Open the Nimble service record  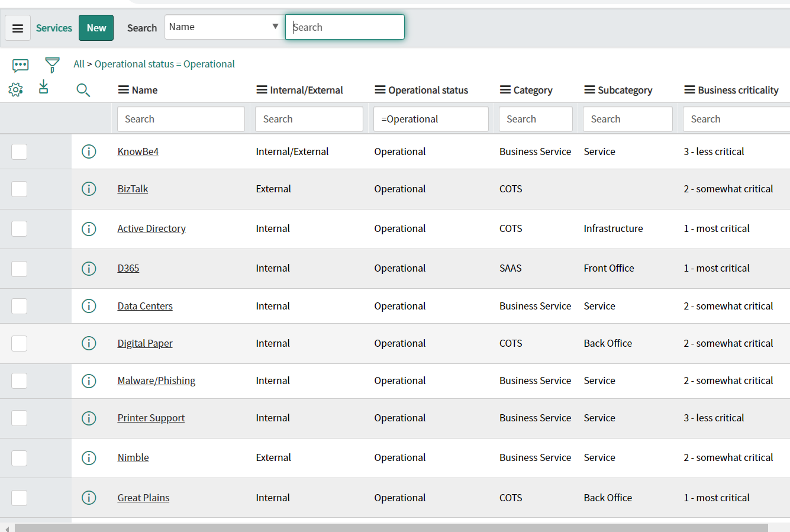133,457
